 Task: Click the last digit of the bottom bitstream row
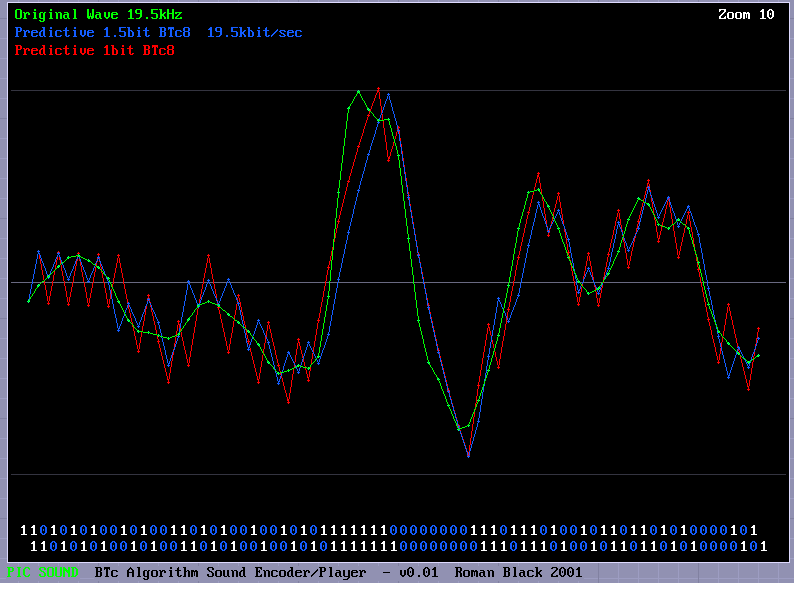[x=763, y=547]
